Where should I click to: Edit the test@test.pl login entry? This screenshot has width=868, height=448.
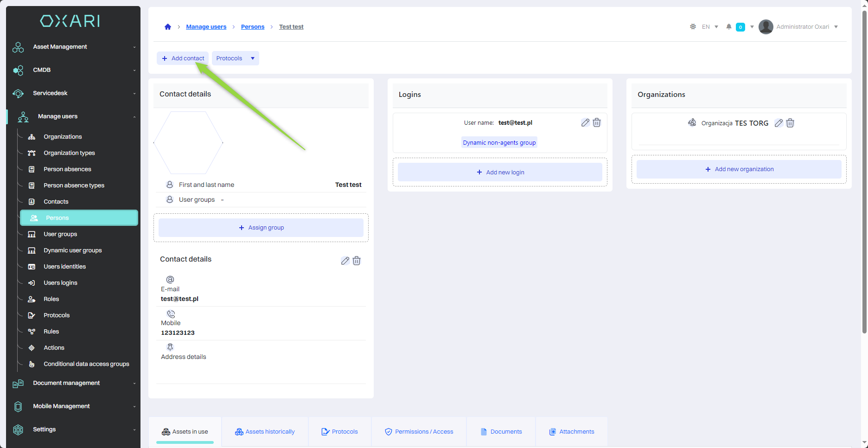tap(585, 123)
